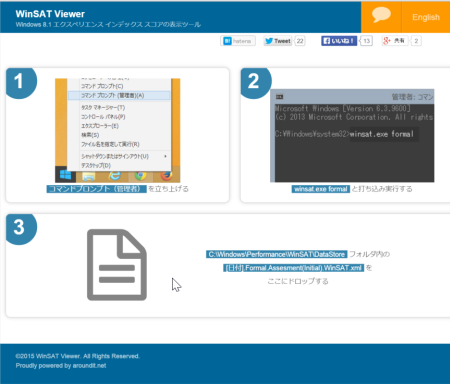Click the hatena bookmark button
This screenshot has width=450, height=384.
click(x=238, y=41)
